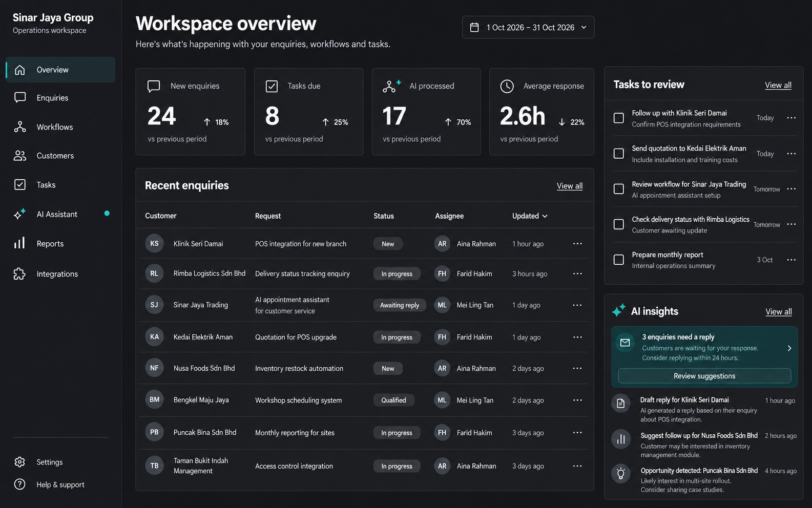Click the Awaiting reply status badge

tap(400, 305)
